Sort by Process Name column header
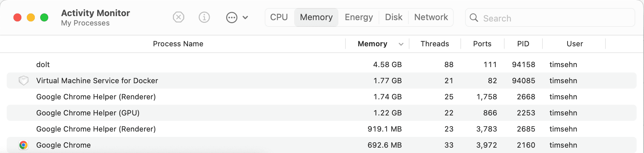 pyautogui.click(x=178, y=44)
